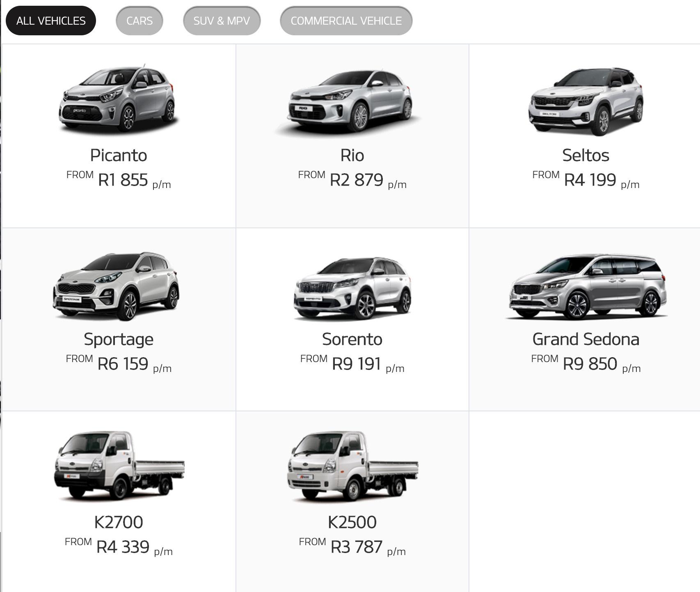
Task: Go to the Seltos model title
Action: point(586,155)
